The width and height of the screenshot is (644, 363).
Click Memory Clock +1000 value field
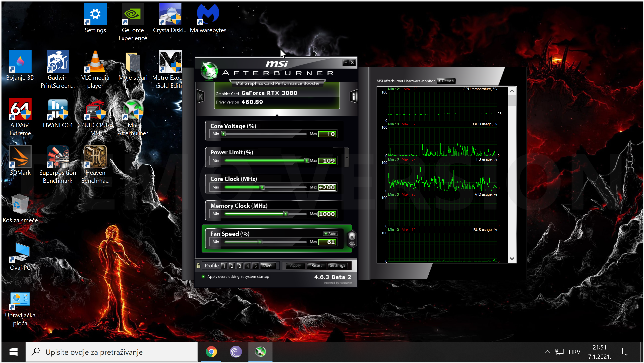click(327, 214)
